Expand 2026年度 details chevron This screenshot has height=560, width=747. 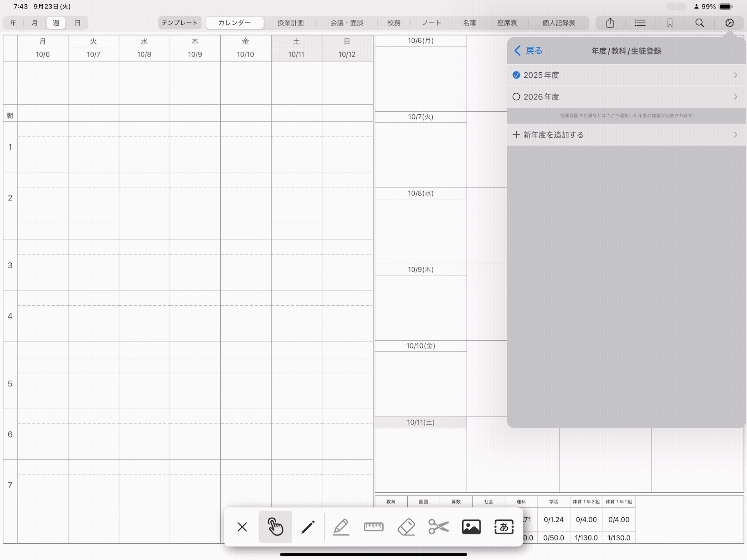(x=735, y=97)
